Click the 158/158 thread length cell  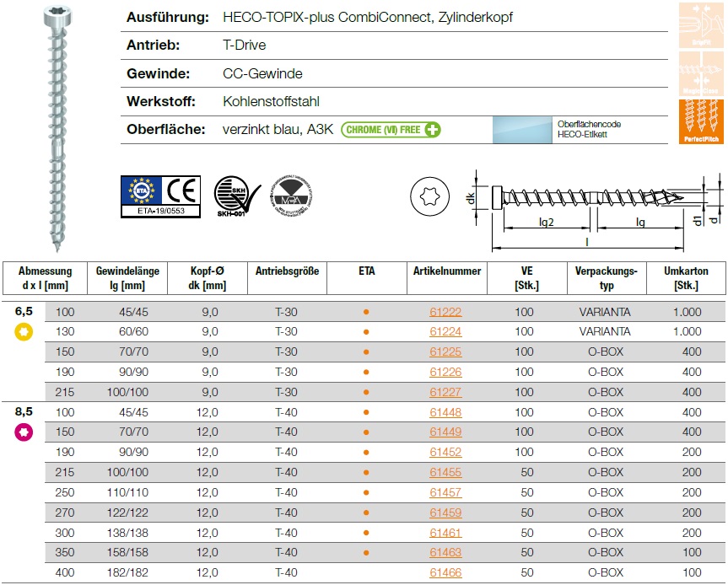(127, 552)
